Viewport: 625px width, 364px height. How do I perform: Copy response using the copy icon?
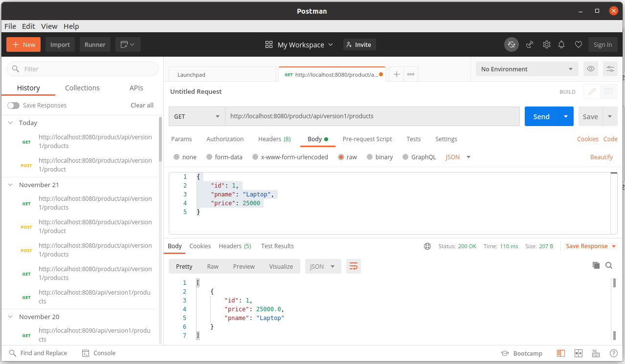point(596,265)
